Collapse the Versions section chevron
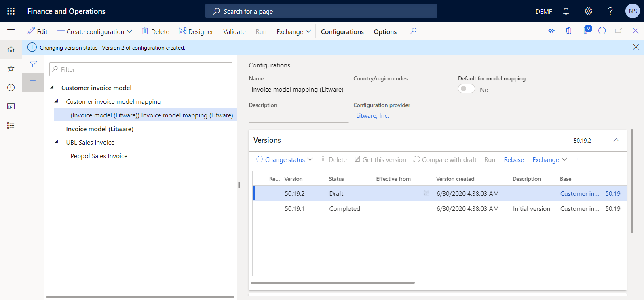The width and height of the screenshot is (644, 300). tap(616, 140)
